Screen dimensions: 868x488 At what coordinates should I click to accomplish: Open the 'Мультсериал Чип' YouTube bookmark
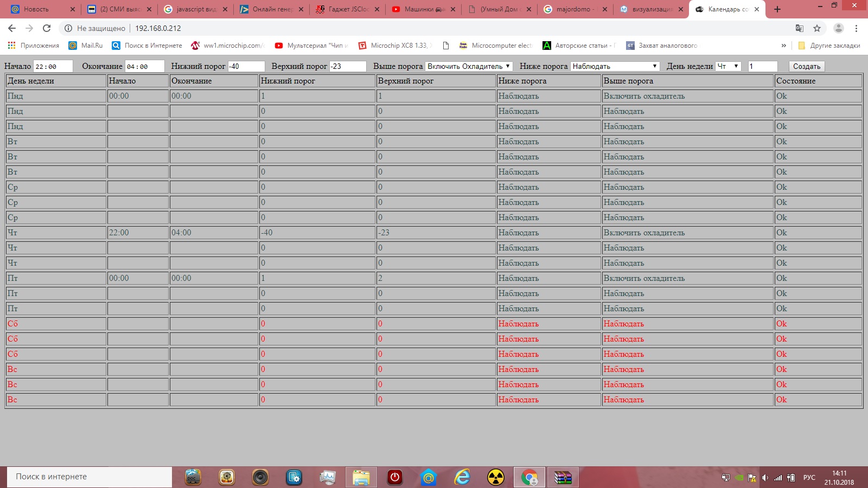tap(311, 46)
